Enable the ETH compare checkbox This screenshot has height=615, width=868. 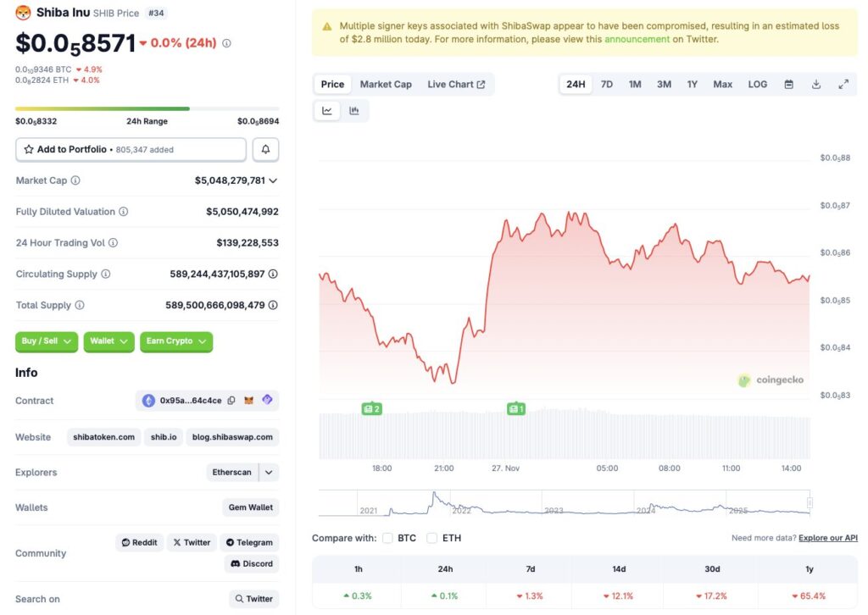[431, 538]
